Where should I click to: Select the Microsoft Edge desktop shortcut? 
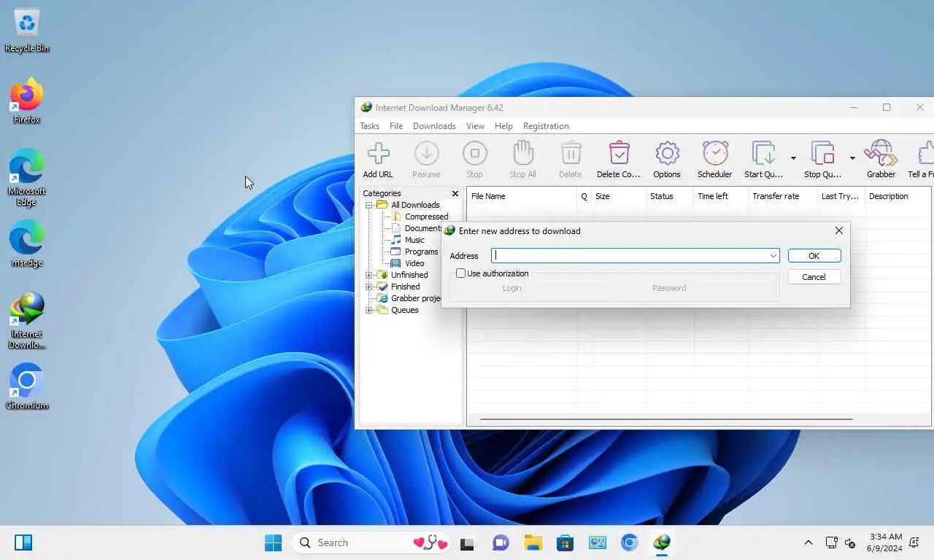tap(27, 177)
